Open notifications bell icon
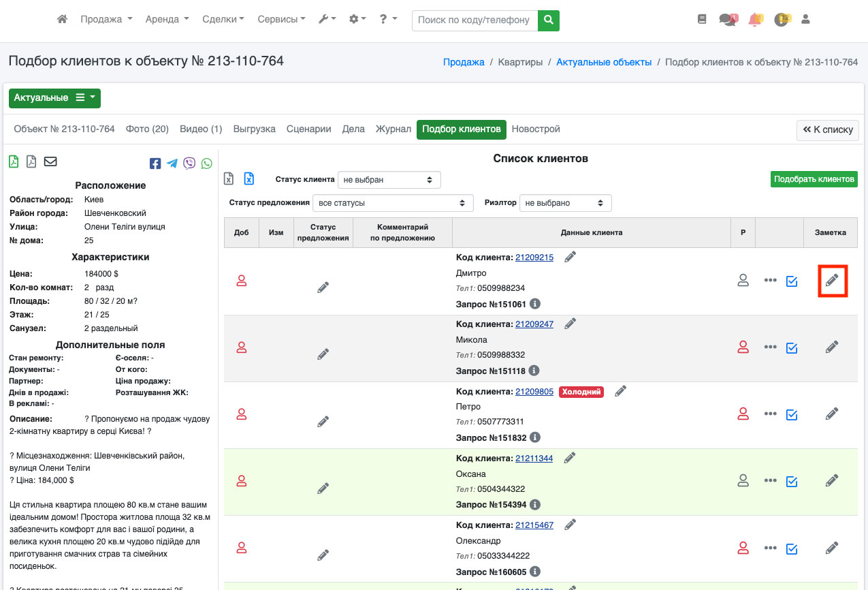 [754, 20]
